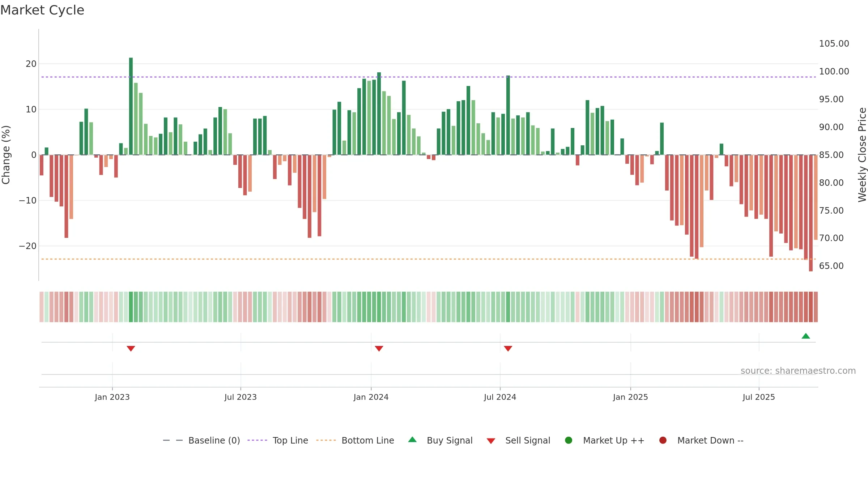The image size is (868, 488).
Task: Click the Jul 2023 axis label
Action: [x=241, y=397]
